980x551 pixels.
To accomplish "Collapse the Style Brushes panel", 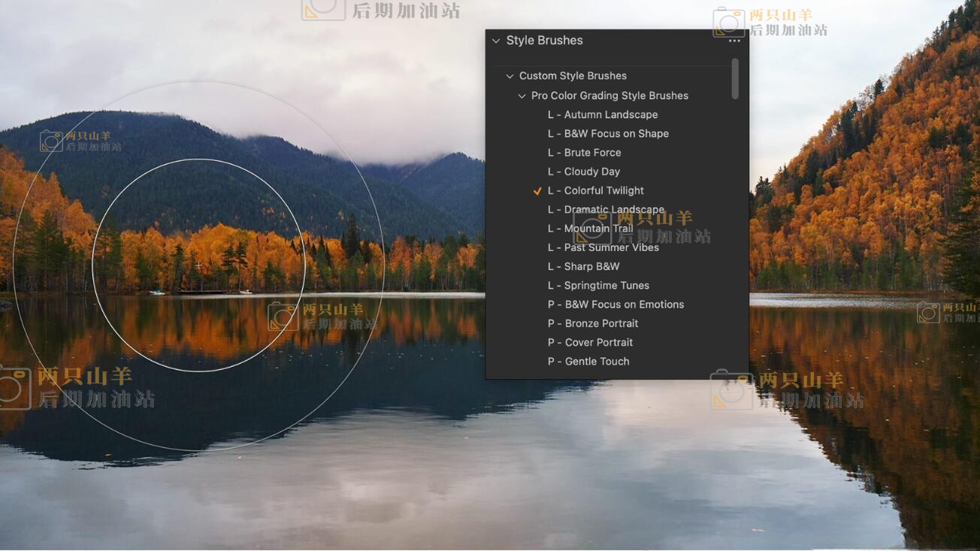I will [x=496, y=41].
